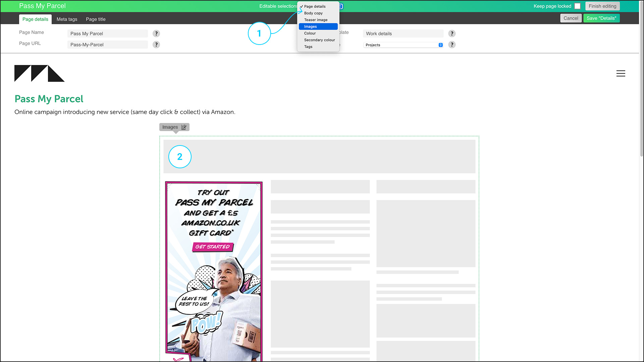Click help icon next to Page Name
This screenshot has height=362, width=644.
[156, 34]
